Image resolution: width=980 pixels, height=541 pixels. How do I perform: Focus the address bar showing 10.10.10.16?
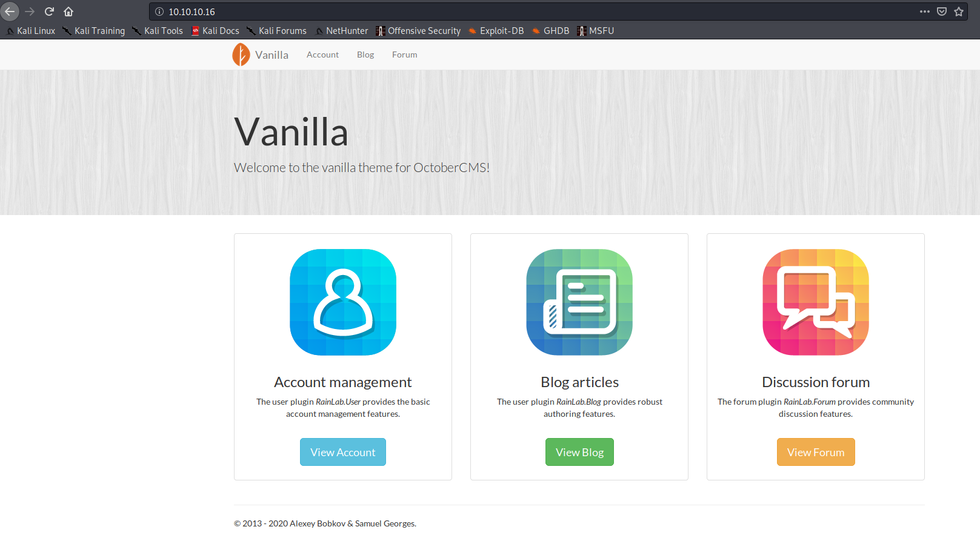pyautogui.click(x=485, y=12)
